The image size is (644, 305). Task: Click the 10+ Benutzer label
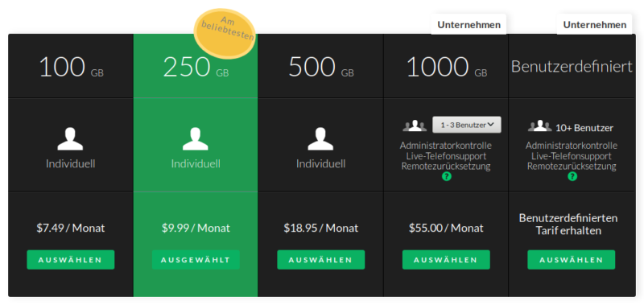[x=584, y=128]
